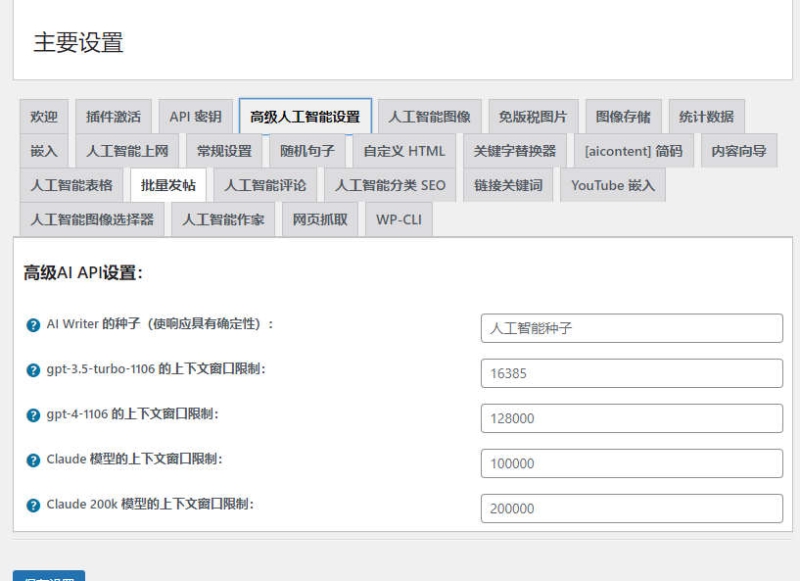
Task: Select the 随机句子 tab
Action: (x=307, y=150)
